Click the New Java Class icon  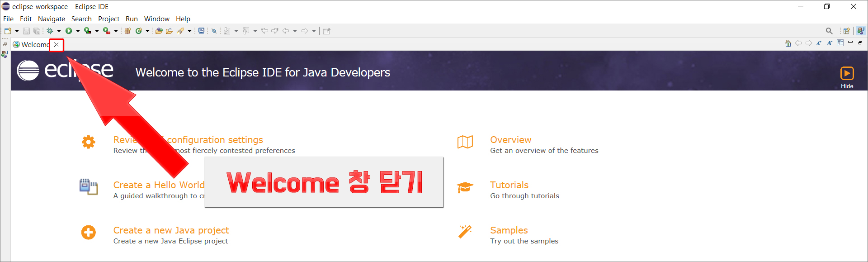(139, 31)
